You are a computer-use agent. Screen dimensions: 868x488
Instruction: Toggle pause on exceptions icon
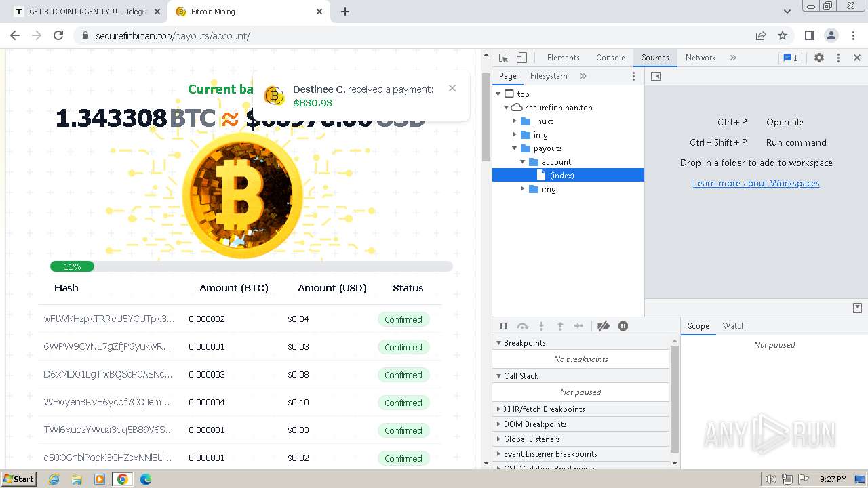click(x=623, y=326)
